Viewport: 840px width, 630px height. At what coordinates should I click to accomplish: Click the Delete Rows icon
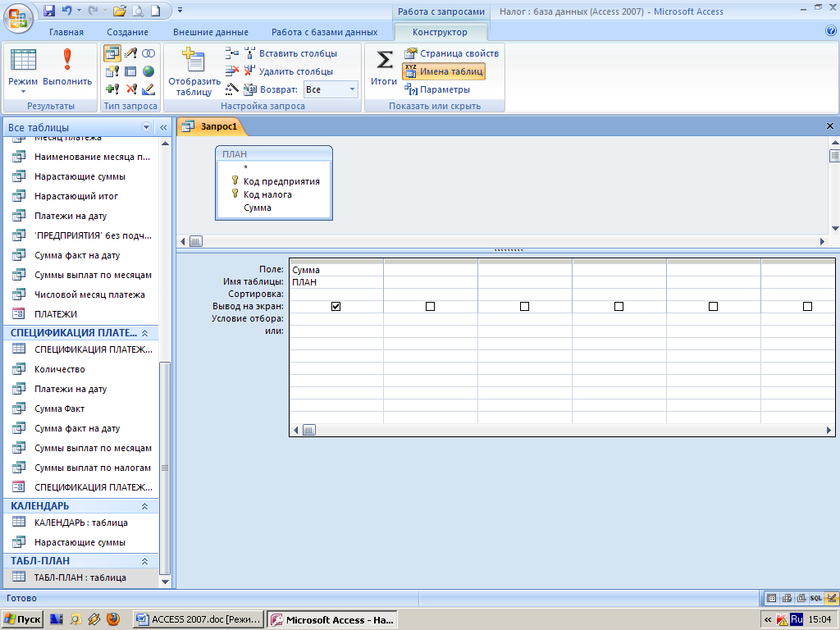(x=232, y=71)
